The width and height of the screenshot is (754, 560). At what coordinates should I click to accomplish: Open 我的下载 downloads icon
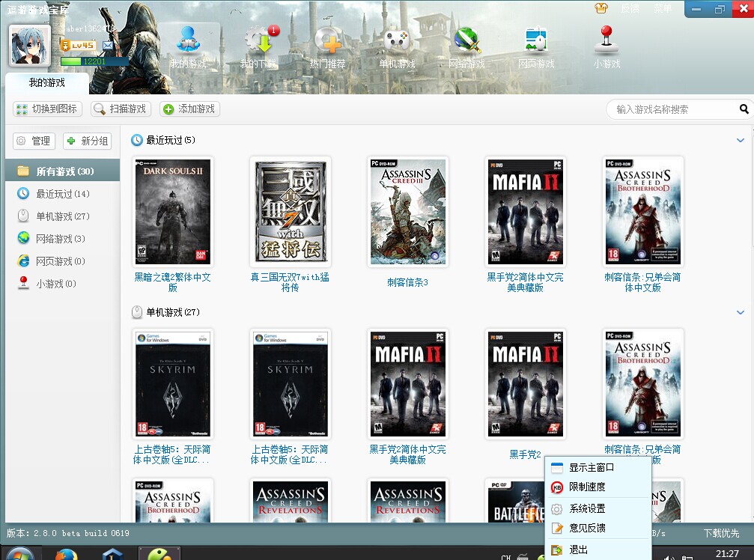pyautogui.click(x=259, y=47)
